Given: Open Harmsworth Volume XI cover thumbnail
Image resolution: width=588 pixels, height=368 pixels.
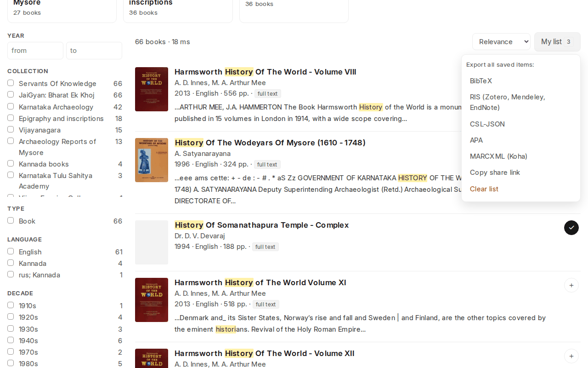Looking at the screenshot, I should pos(152,300).
